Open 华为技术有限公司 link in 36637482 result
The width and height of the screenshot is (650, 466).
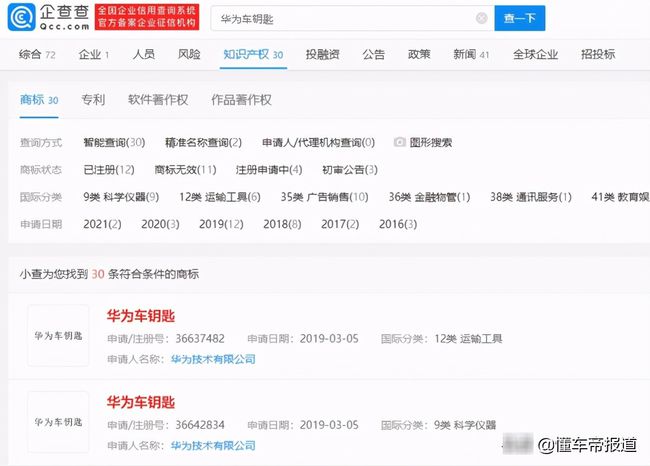point(213,359)
